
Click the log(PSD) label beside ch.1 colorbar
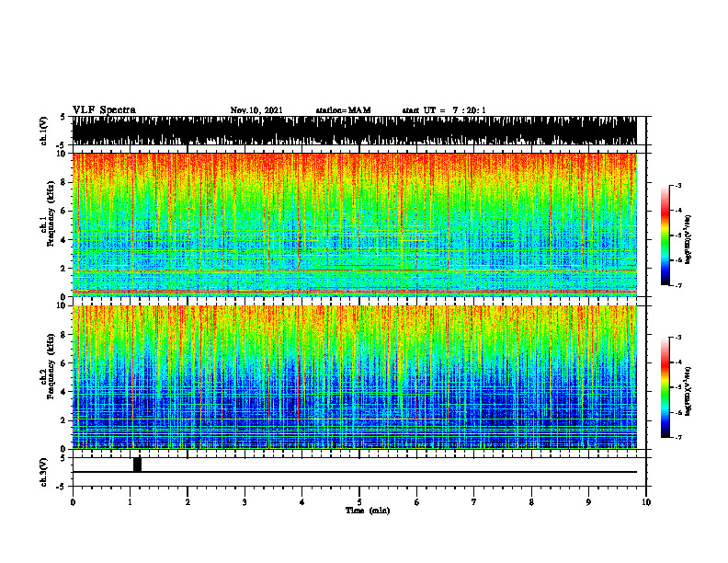[x=688, y=239]
